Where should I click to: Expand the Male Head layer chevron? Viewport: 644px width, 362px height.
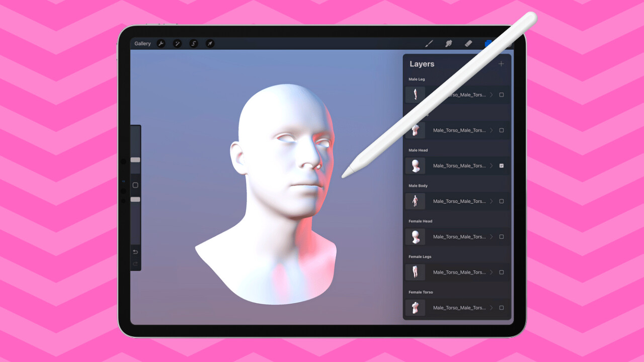(x=492, y=165)
